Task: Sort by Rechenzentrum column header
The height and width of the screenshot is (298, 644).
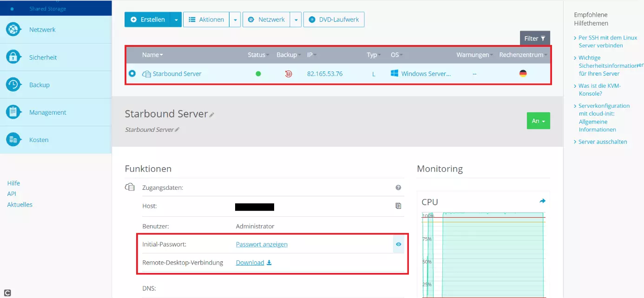Action: point(523,55)
